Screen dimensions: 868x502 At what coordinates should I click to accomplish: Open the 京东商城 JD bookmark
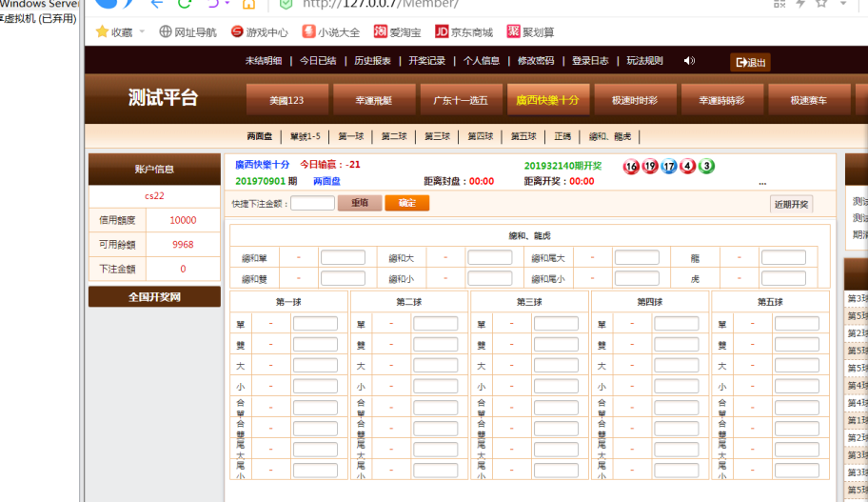tap(464, 32)
